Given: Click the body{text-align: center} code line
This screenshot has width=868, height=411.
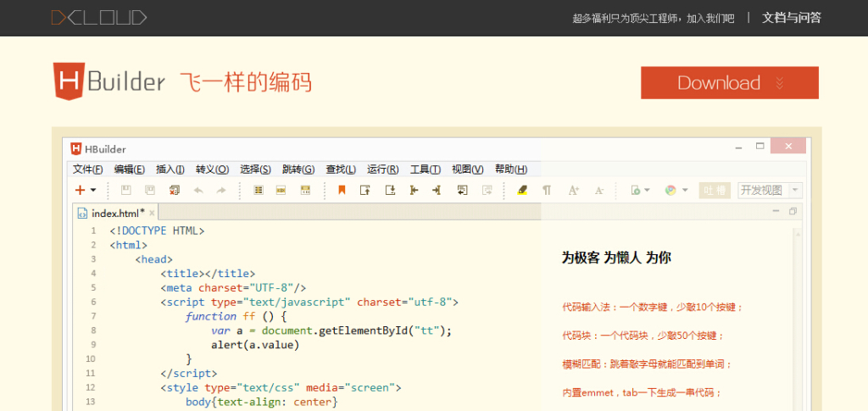Looking at the screenshot, I should point(261,402).
